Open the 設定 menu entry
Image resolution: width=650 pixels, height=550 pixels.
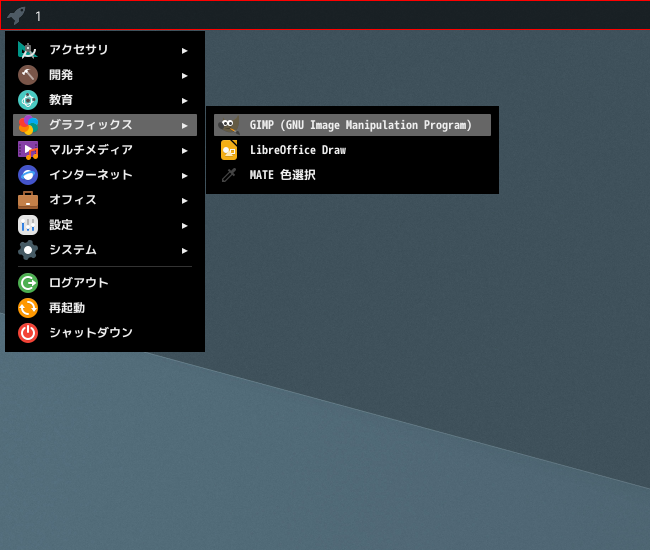point(105,225)
